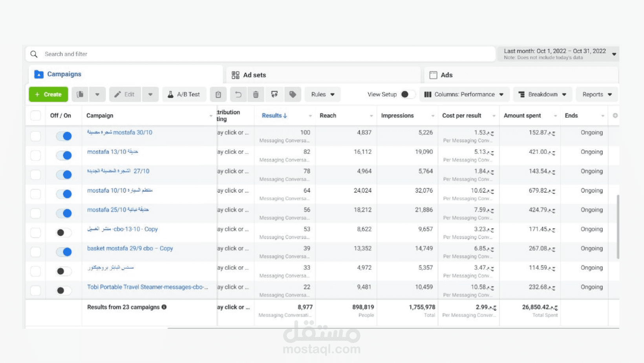644x363 pixels.
Task: Open Impressions column header menu arrow
Action: (x=433, y=116)
